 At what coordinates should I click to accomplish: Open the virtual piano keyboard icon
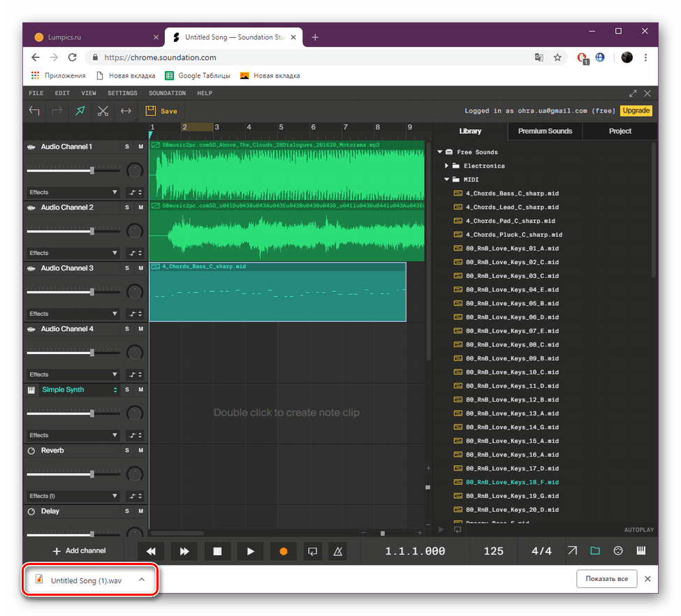(x=641, y=551)
